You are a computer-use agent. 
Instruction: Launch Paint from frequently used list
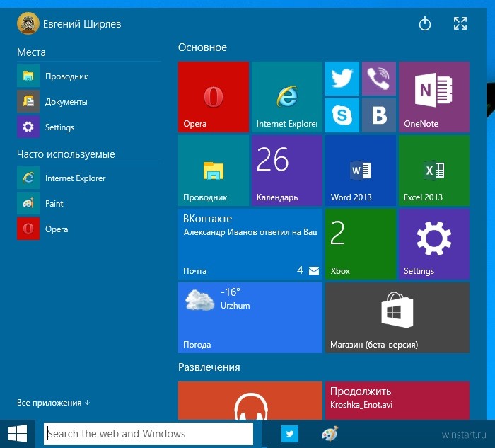coord(89,203)
